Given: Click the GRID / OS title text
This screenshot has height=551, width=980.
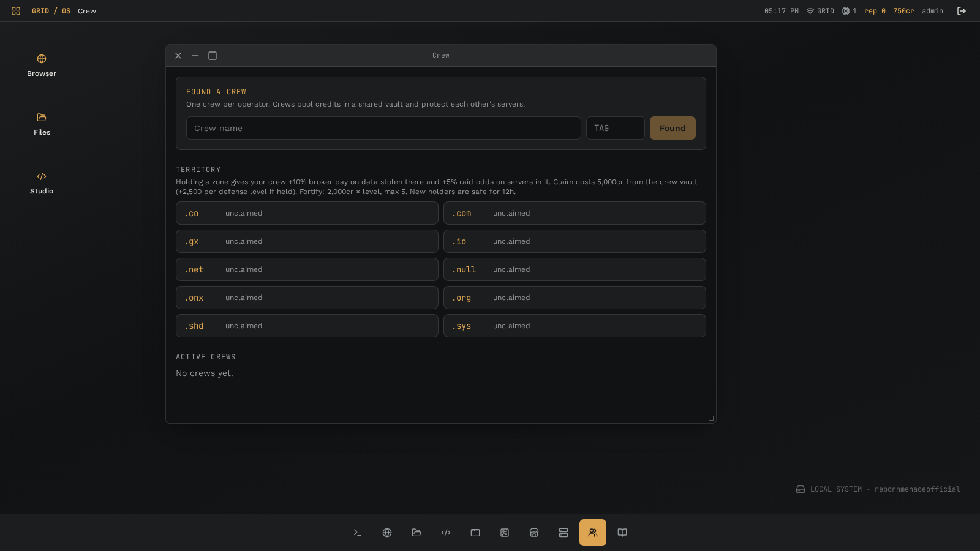Looking at the screenshot, I should (x=51, y=11).
